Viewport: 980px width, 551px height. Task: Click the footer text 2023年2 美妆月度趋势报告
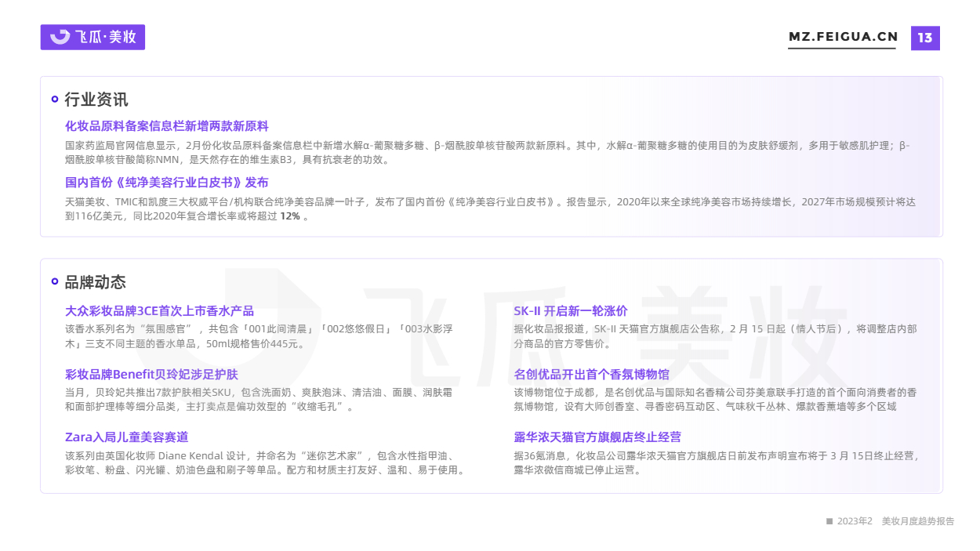click(896, 521)
